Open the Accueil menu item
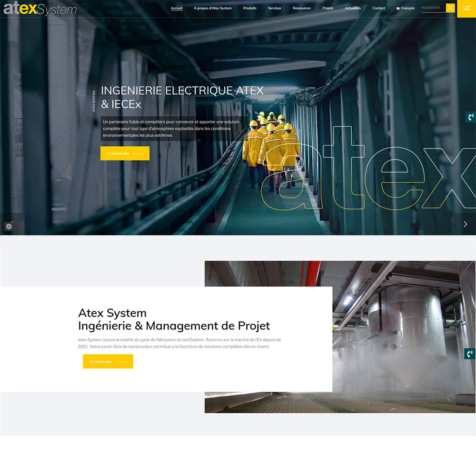The height and width of the screenshot is (476, 476). tap(177, 8)
